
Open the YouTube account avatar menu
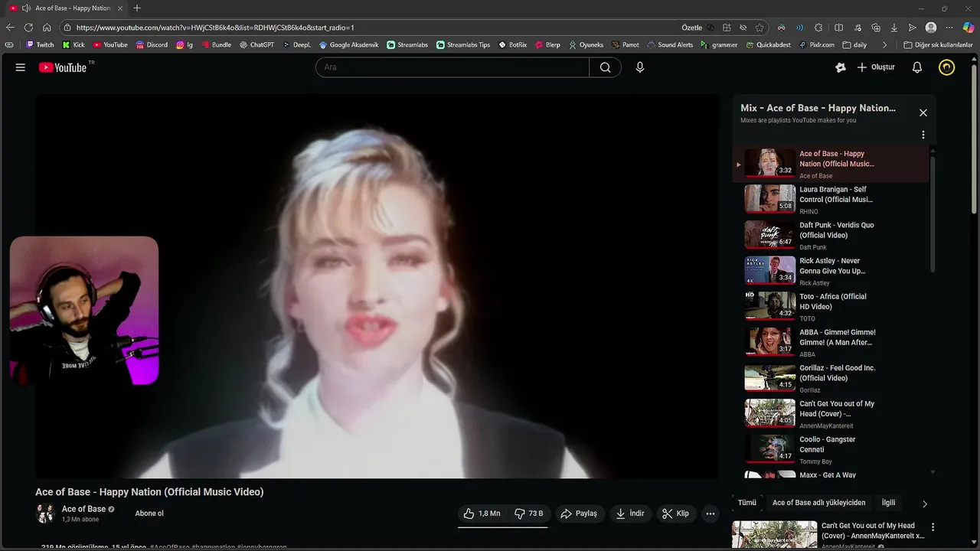(x=947, y=67)
